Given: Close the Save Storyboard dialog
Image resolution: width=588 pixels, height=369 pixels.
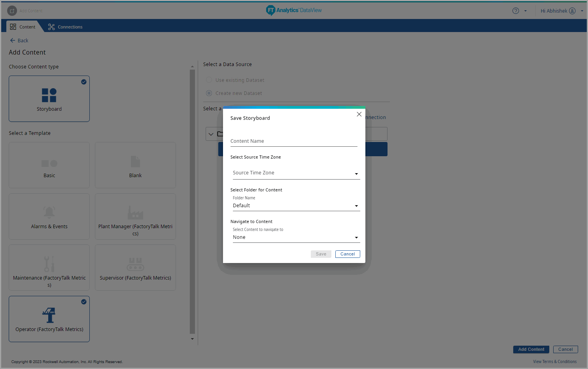Looking at the screenshot, I should (x=359, y=114).
